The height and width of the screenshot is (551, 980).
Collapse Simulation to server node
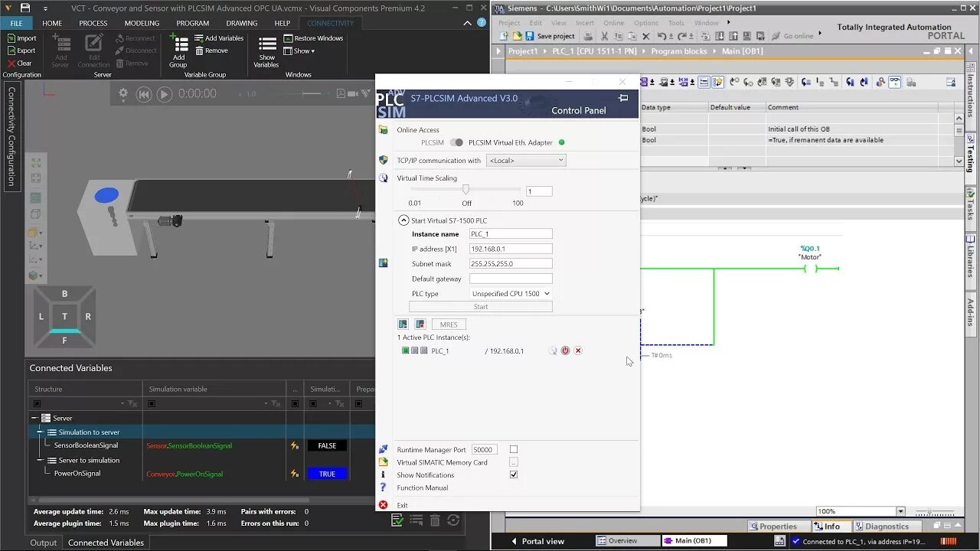click(x=41, y=432)
